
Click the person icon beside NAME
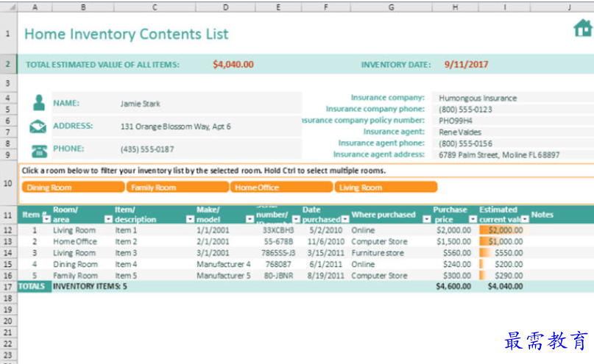[38, 103]
